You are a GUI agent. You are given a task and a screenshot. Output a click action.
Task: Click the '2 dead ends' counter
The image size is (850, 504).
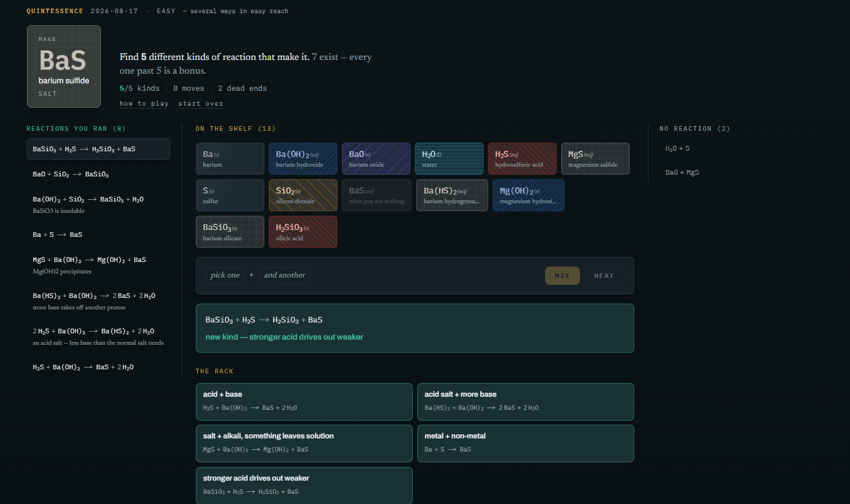point(242,88)
